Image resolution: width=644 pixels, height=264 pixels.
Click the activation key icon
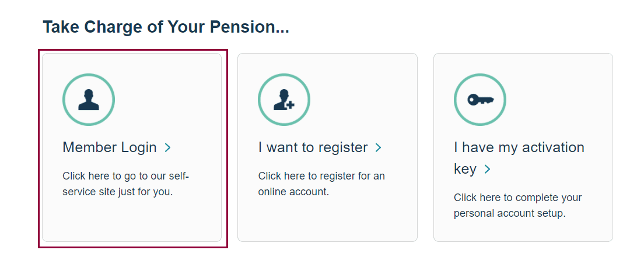[481, 100]
